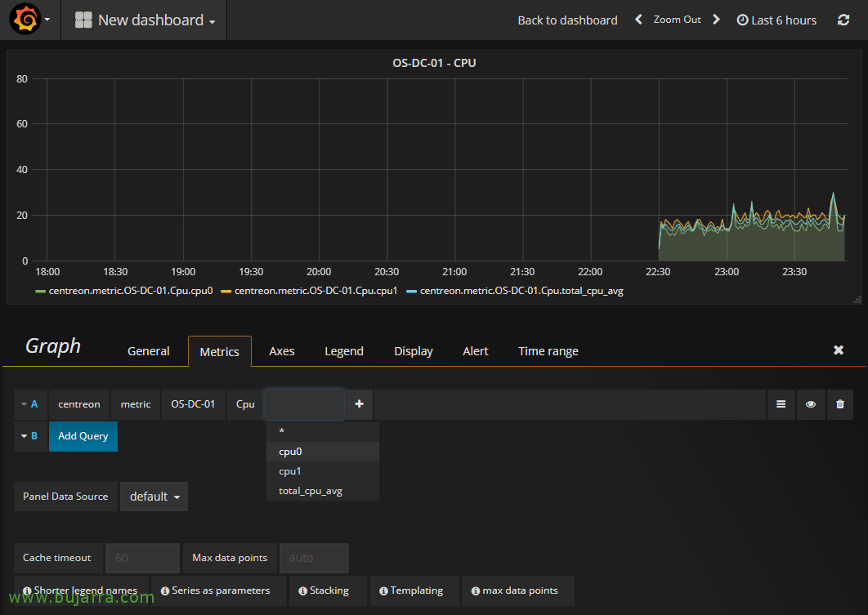868x615 pixels.
Task: Click the dashboard grid icon beside New dashboard
Action: pyautogui.click(x=83, y=20)
